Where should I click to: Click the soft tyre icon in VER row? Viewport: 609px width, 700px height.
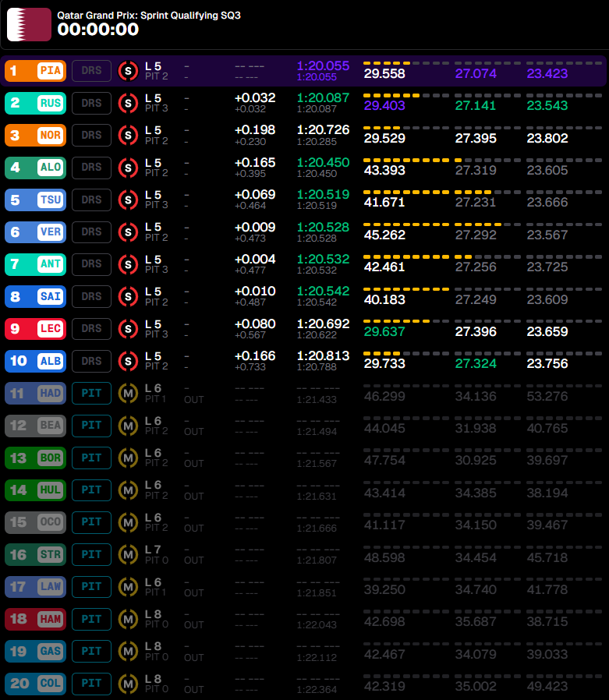tap(128, 232)
